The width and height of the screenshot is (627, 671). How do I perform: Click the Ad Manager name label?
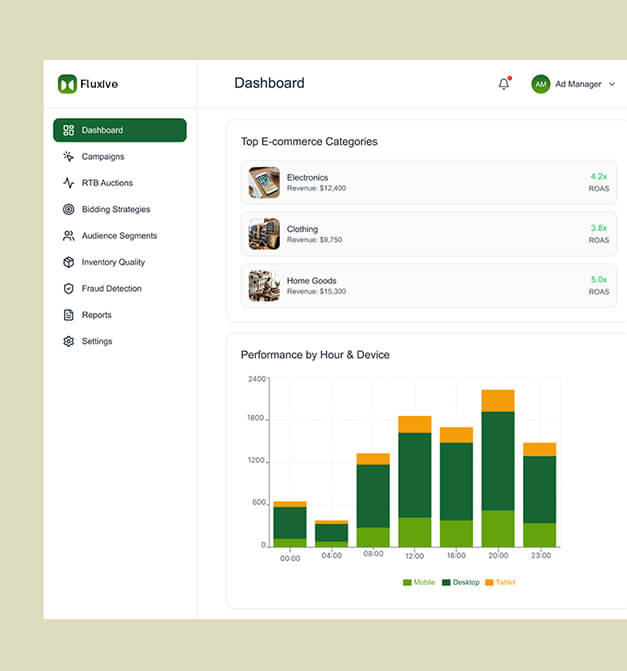pos(578,84)
